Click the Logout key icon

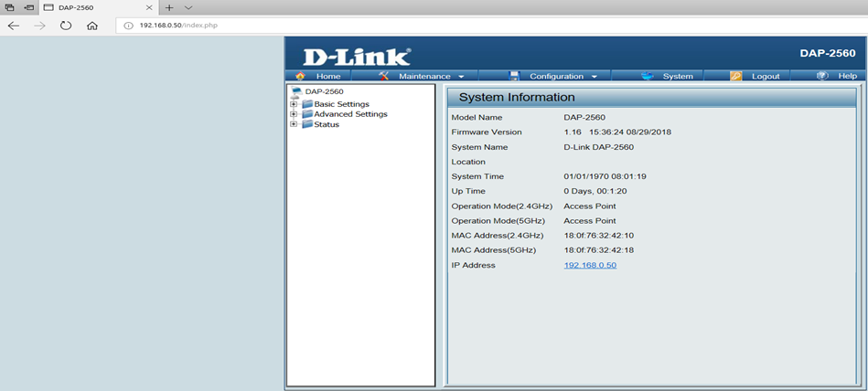(x=735, y=77)
